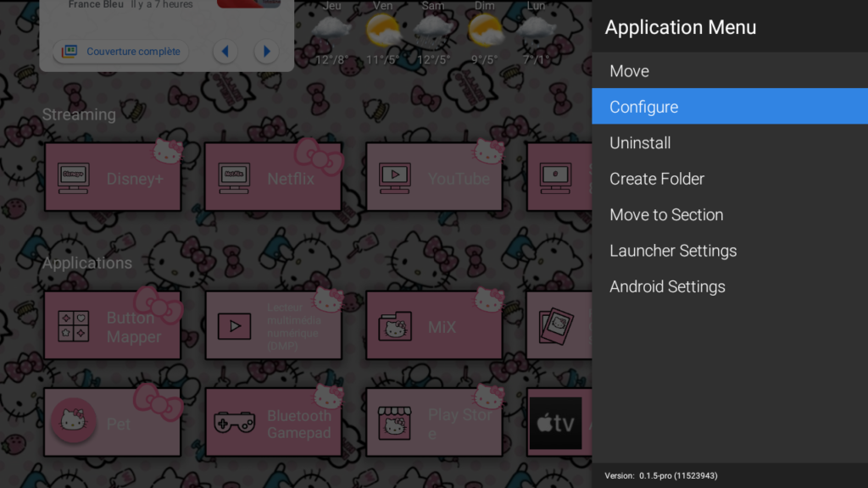Viewport: 868px width, 488px height.
Task: Open Lecteur multimédia numérique (DMP)
Action: [274, 326]
